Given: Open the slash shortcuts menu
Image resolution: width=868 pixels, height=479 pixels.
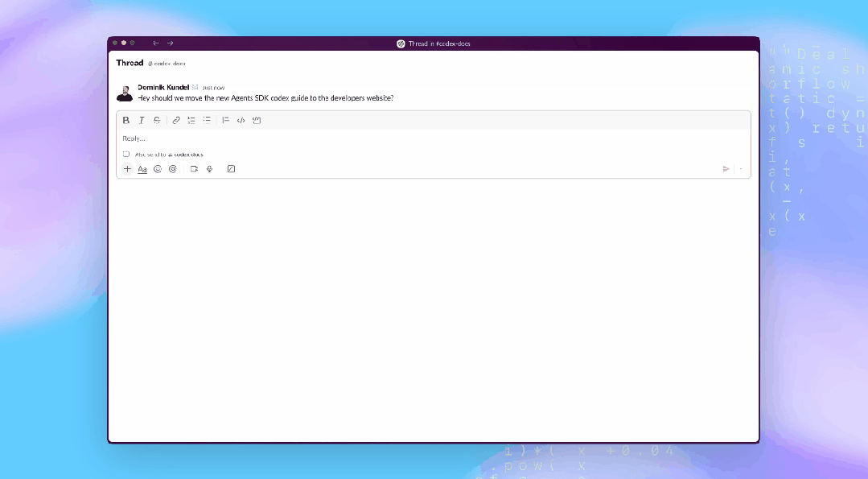Looking at the screenshot, I should coord(232,169).
